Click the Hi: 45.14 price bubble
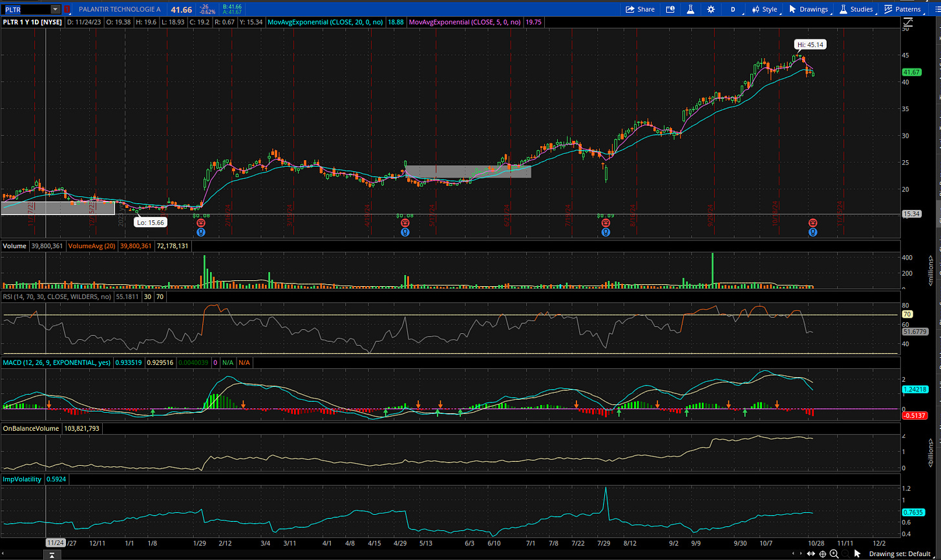Image resolution: width=941 pixels, height=560 pixels. [x=810, y=45]
